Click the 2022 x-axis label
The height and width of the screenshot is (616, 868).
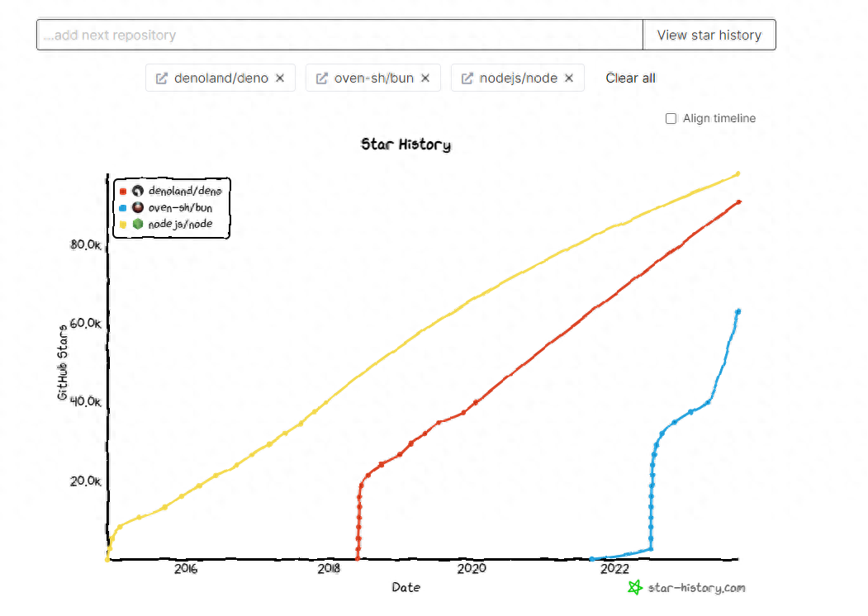click(614, 568)
